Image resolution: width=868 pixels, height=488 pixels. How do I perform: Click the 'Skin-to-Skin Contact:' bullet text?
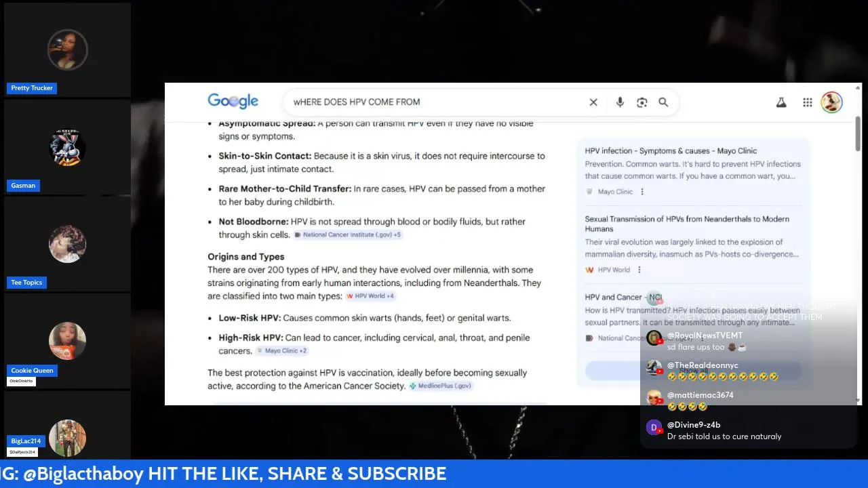[264, 156]
